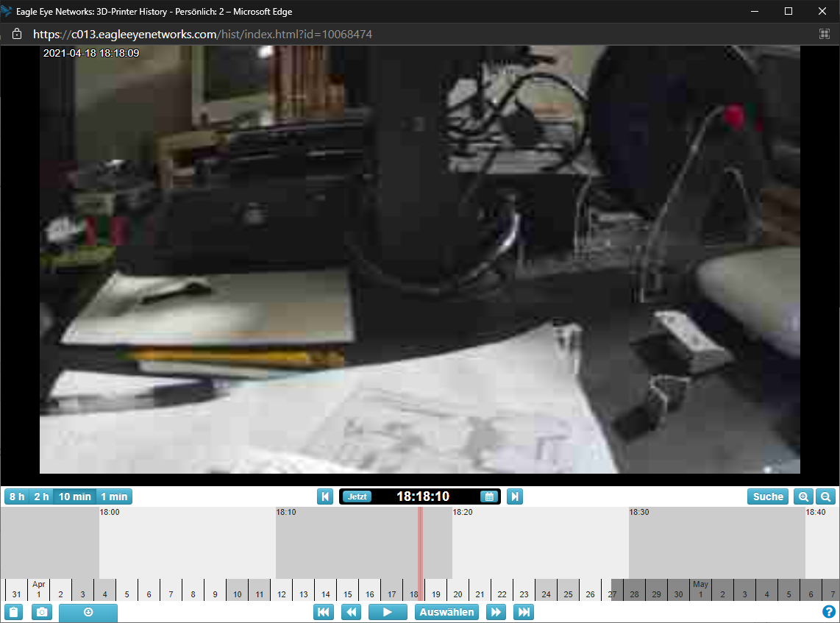Image resolution: width=840 pixels, height=623 pixels.
Task: Set the timeline scale to 1 min
Action: click(x=114, y=496)
